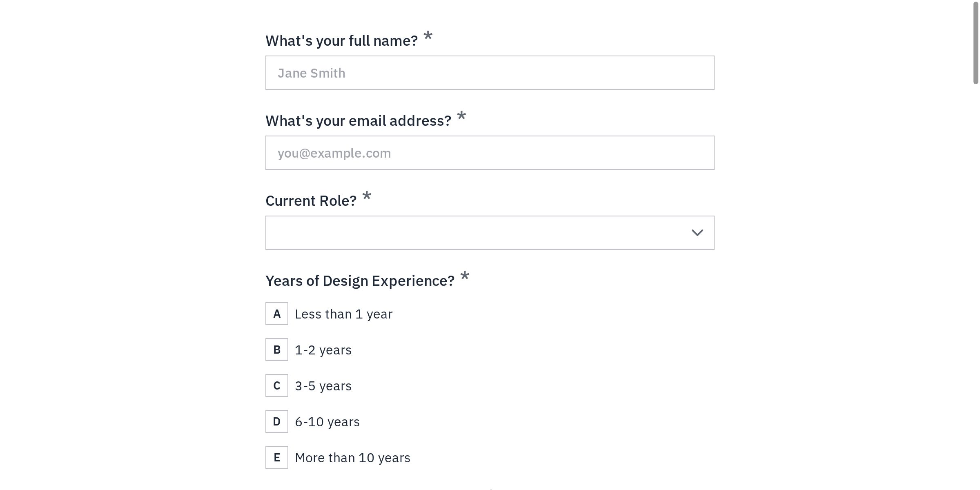Click the question label What's your full name?
This screenshot has height=490, width=980.
click(x=342, y=40)
